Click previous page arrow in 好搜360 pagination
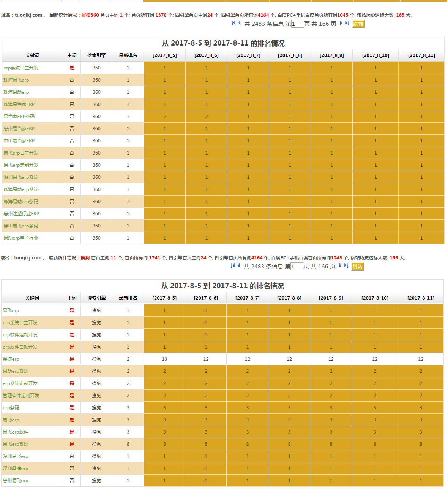 pos(239,23)
